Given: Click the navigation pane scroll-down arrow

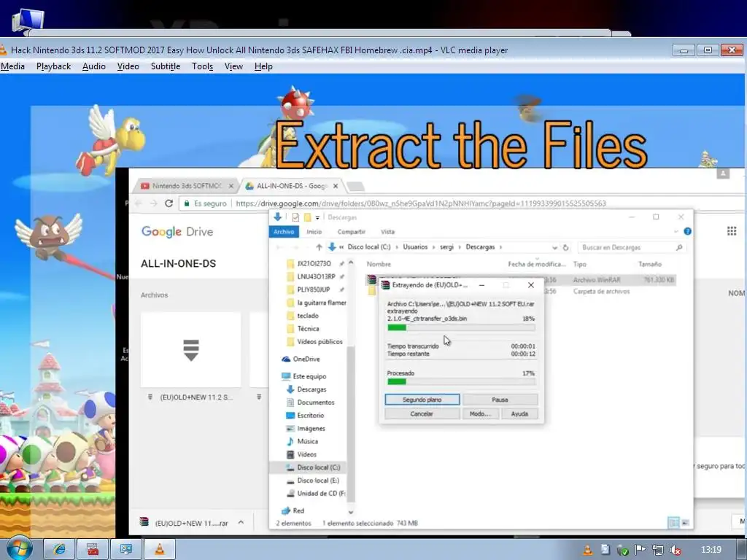Looking at the screenshot, I should (x=351, y=513).
